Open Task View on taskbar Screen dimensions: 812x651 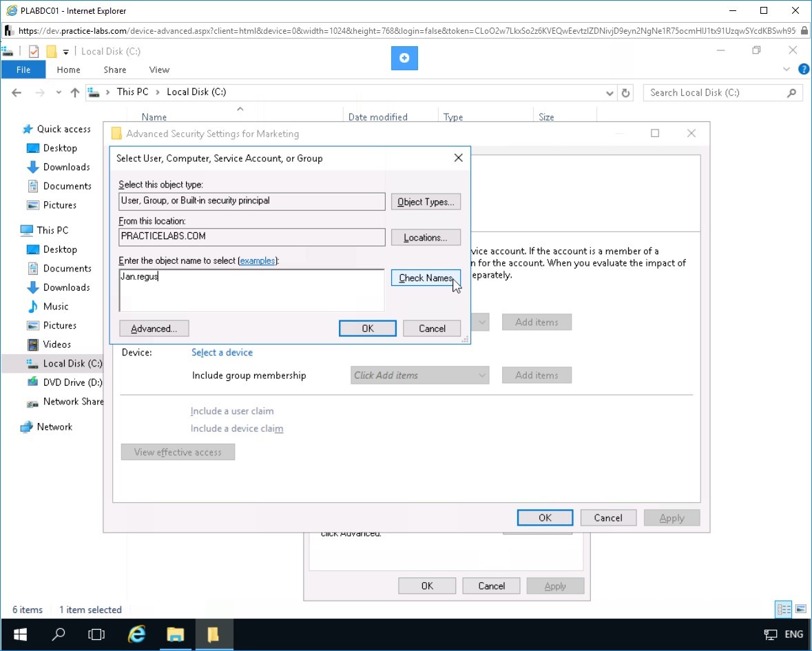tap(96, 634)
